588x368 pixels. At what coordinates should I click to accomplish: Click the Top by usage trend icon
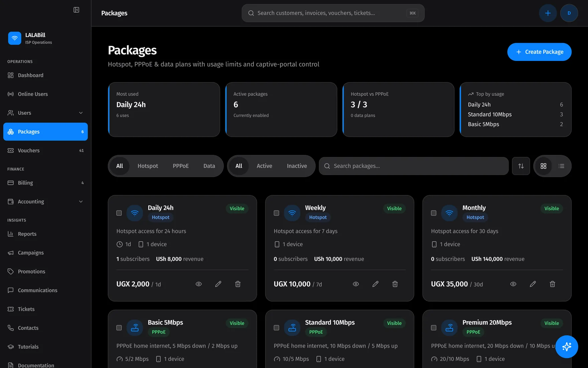tap(471, 94)
